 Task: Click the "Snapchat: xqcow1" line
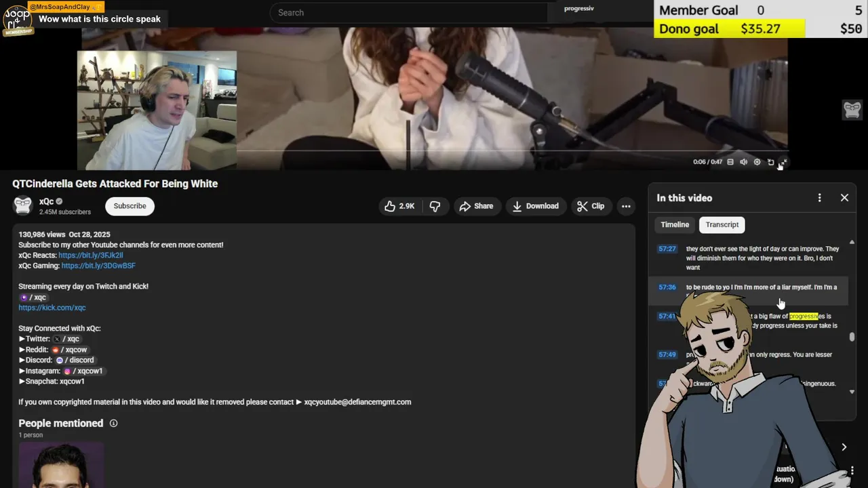click(52, 382)
